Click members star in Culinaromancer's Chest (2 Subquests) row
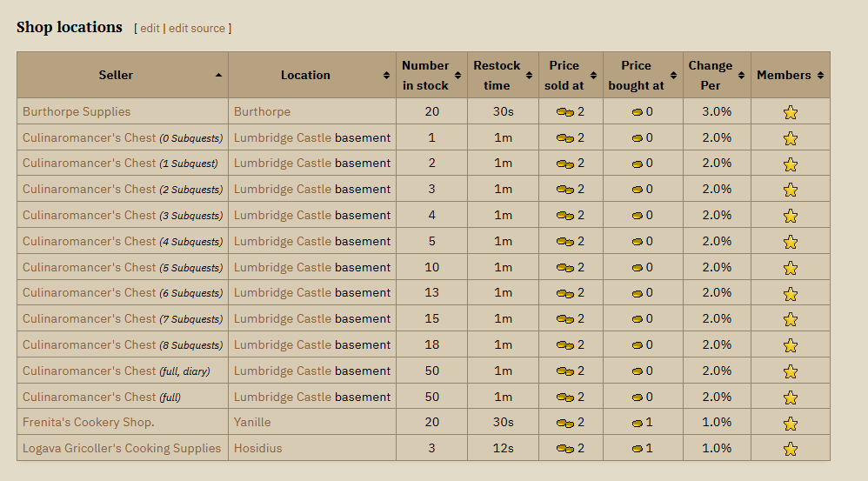Image resolution: width=868 pixels, height=481 pixels. [791, 190]
